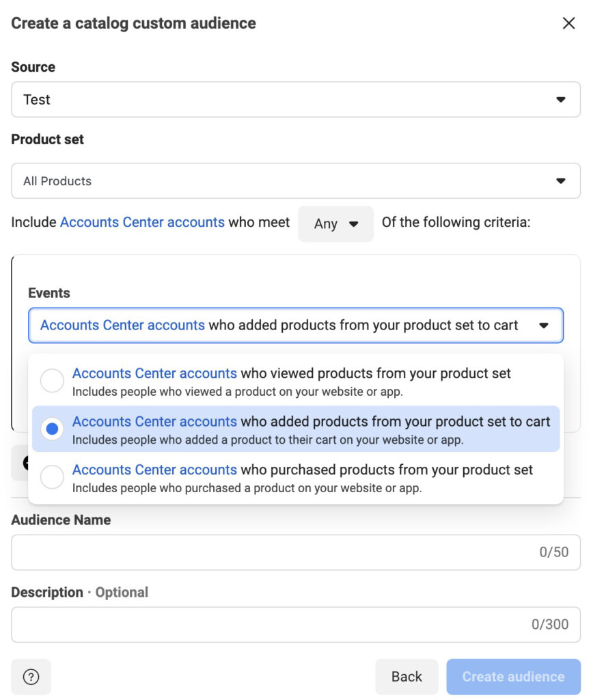This screenshot has height=700, width=591.
Task: Open the Source dropdown showing Test
Action: 295,99
